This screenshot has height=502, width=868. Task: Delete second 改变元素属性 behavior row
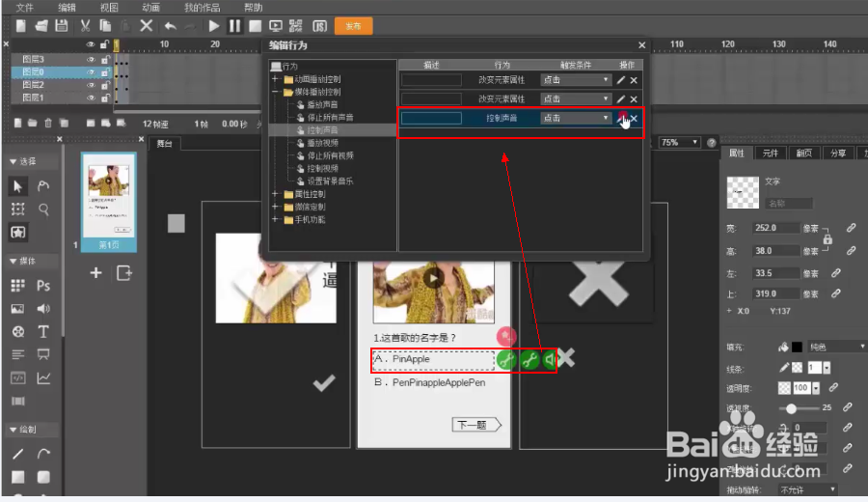tap(634, 99)
